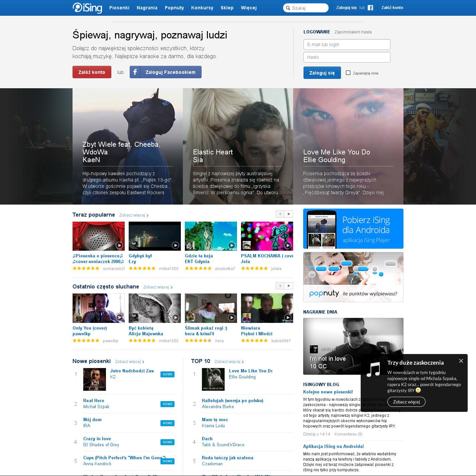This screenshot has width=476, height=476.
Task: Play the PSALM KOCHANIA recording
Action: click(x=287, y=245)
